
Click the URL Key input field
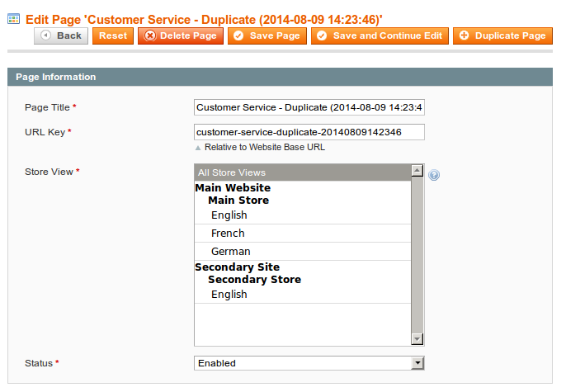click(309, 132)
